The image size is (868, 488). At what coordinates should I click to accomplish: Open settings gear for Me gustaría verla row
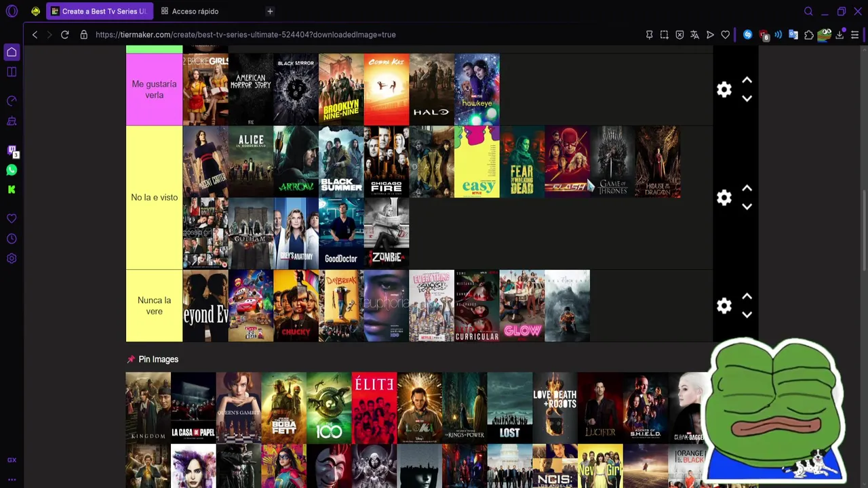coord(724,89)
